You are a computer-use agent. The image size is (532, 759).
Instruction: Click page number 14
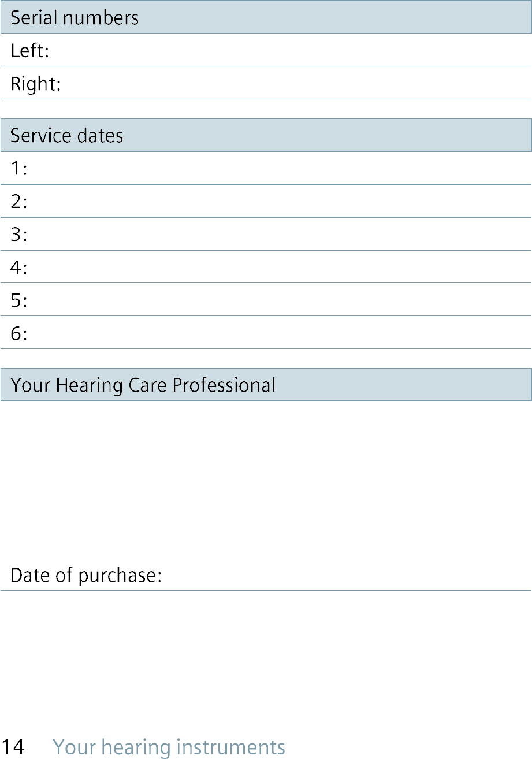point(13,747)
